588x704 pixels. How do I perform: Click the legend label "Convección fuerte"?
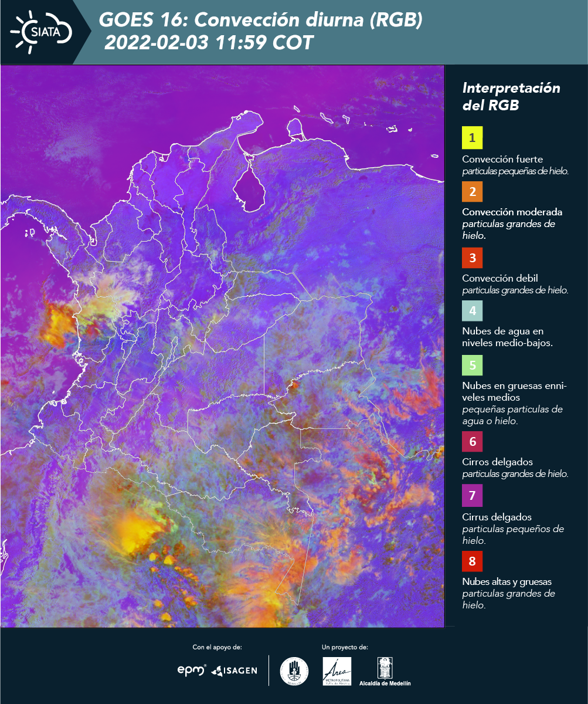(502, 160)
